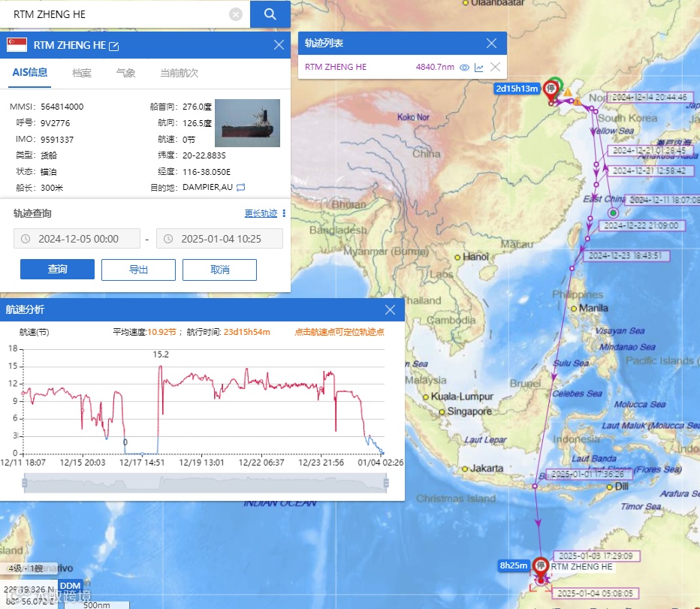The image size is (700, 609).
Task: Click the Singapore city marker on map
Action: (442, 412)
